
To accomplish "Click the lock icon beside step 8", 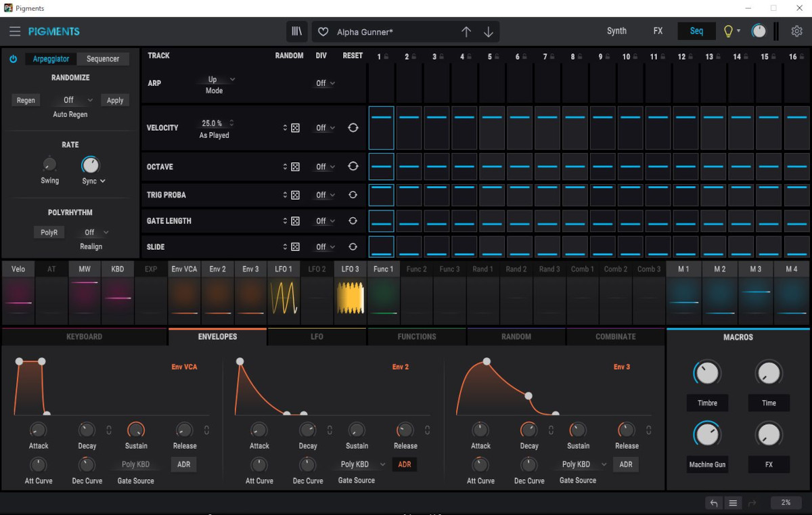I will tap(581, 57).
